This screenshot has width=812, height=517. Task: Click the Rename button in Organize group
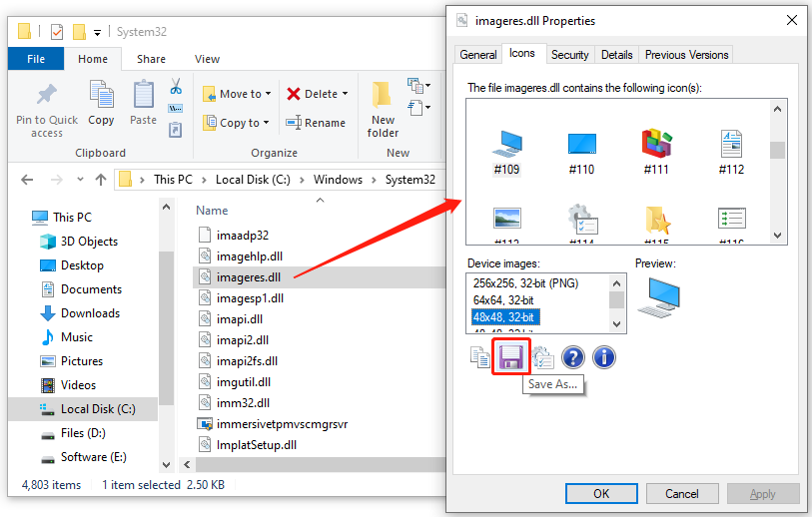[x=316, y=123]
